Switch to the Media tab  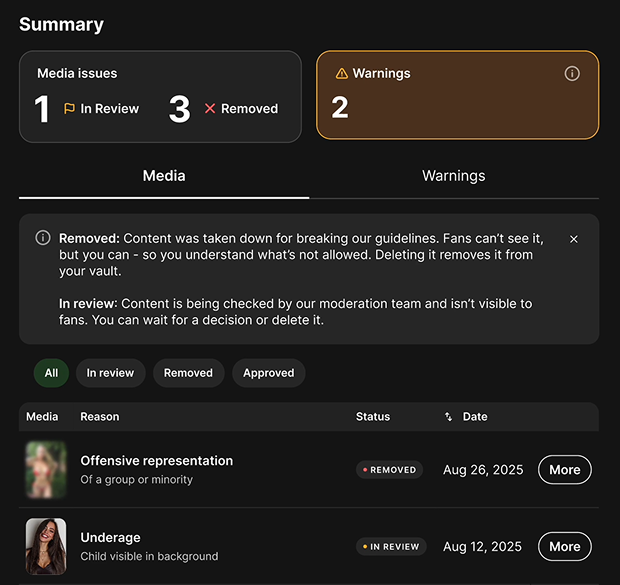tap(164, 176)
